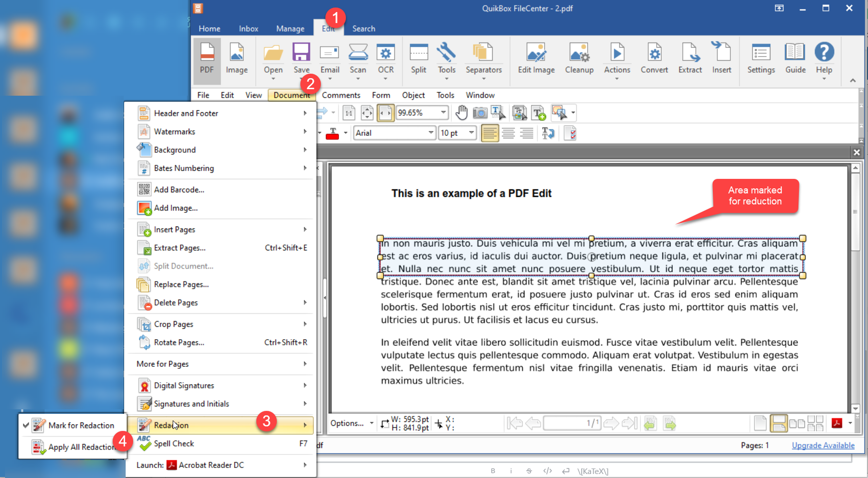Click the page number input field
Image resolution: width=868 pixels, height=478 pixels.
click(571, 423)
